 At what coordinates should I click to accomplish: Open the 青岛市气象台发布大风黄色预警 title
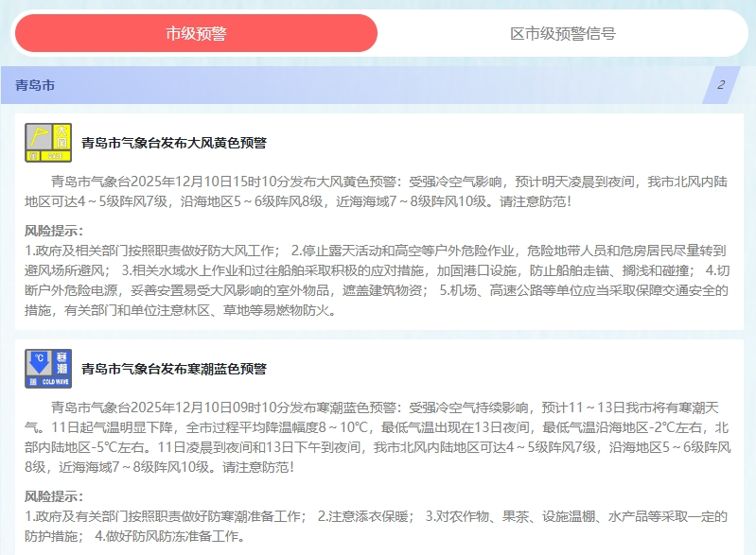coord(174,144)
